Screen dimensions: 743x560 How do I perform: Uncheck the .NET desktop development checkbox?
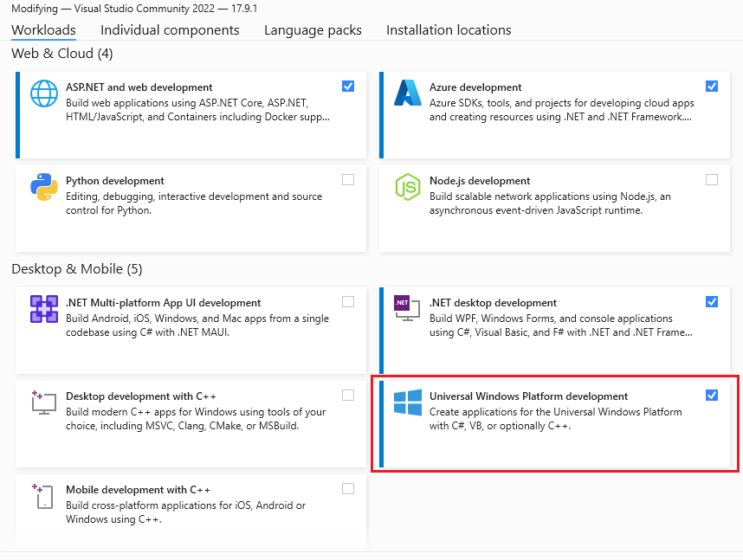(x=712, y=302)
